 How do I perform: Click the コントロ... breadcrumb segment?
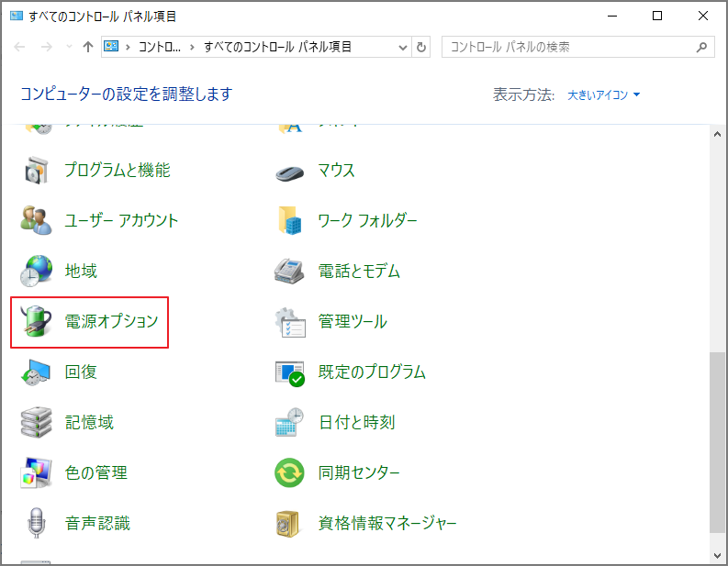coord(160,47)
